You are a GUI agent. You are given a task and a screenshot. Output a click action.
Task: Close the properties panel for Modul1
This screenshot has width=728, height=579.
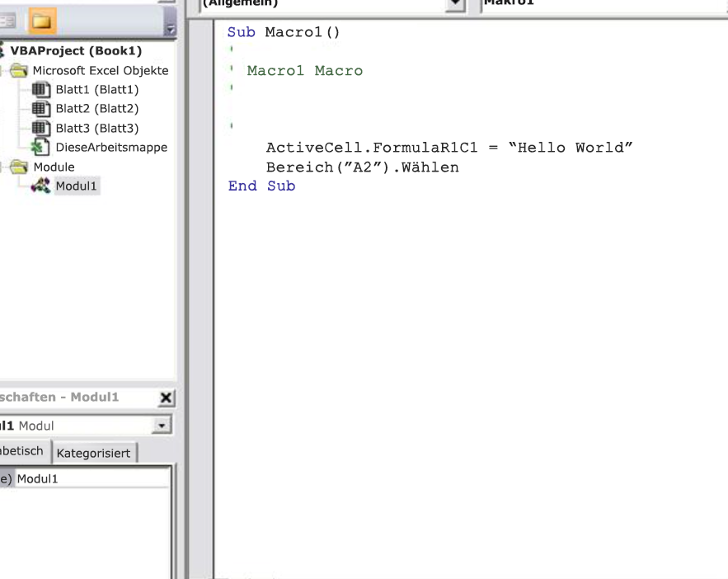(166, 398)
